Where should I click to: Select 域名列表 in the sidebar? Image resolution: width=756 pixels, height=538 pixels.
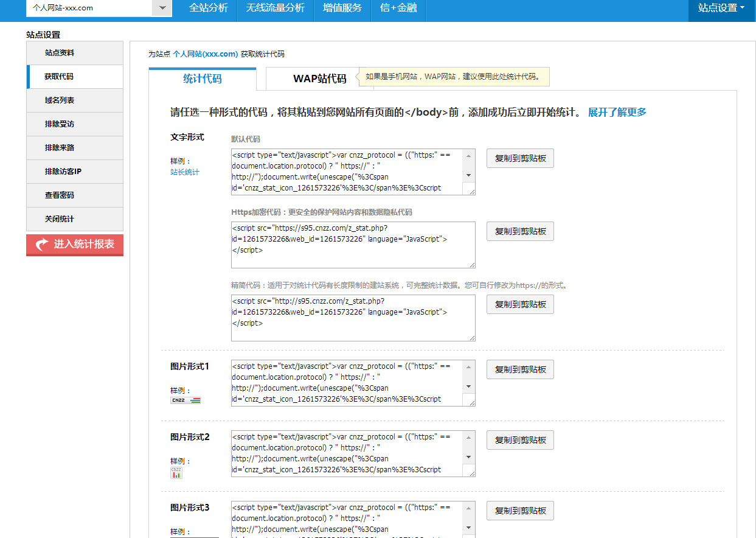pos(74,100)
